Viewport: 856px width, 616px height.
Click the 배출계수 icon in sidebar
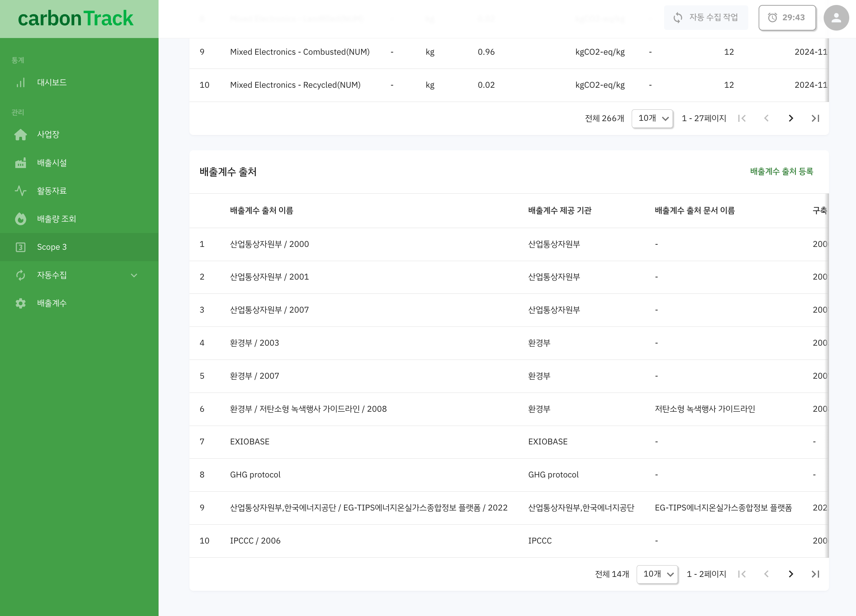19,304
